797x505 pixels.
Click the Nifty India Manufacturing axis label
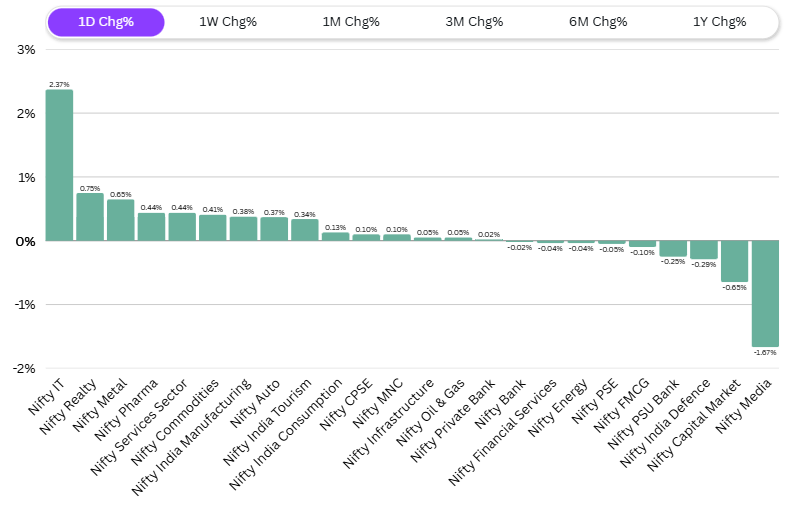point(191,437)
